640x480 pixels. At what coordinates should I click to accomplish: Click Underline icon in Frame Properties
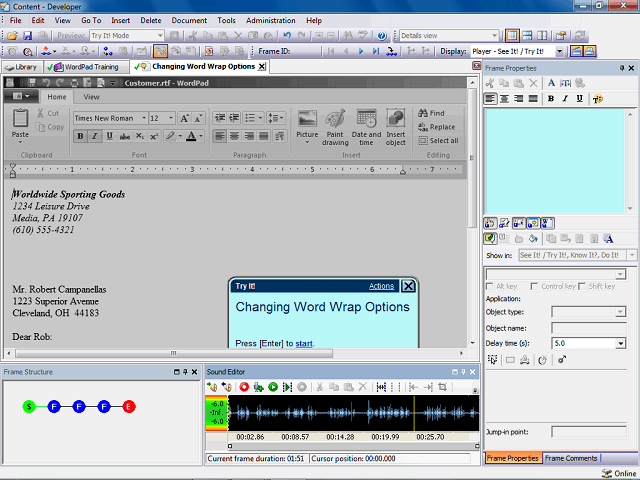pyautogui.click(x=580, y=99)
